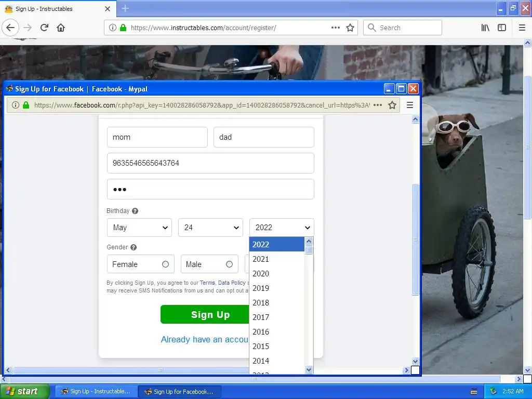Open page actions menu in the Instructables address bar

pyautogui.click(x=336, y=28)
